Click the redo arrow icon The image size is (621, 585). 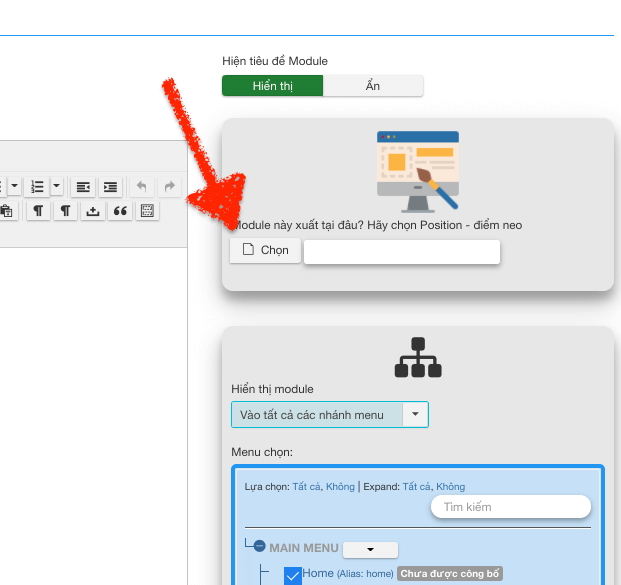click(x=170, y=187)
